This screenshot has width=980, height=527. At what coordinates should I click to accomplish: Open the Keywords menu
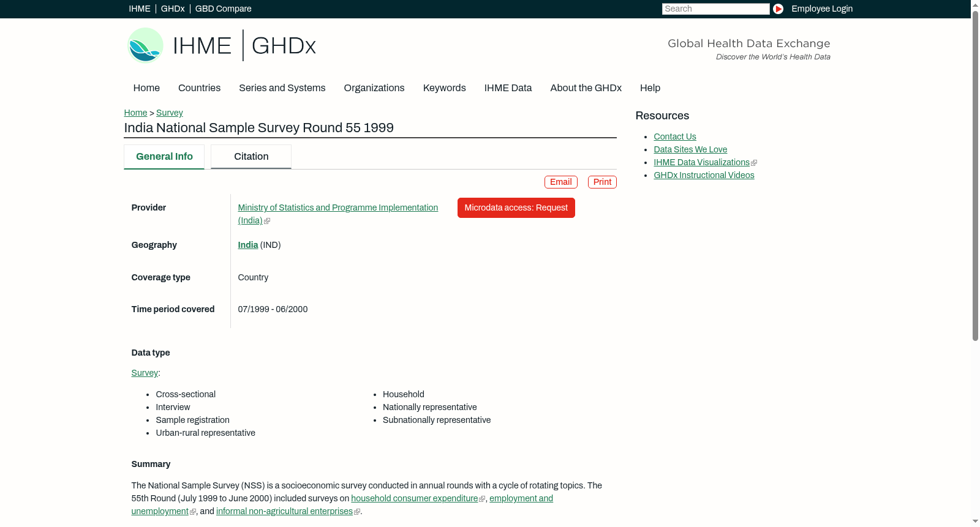pyautogui.click(x=445, y=88)
